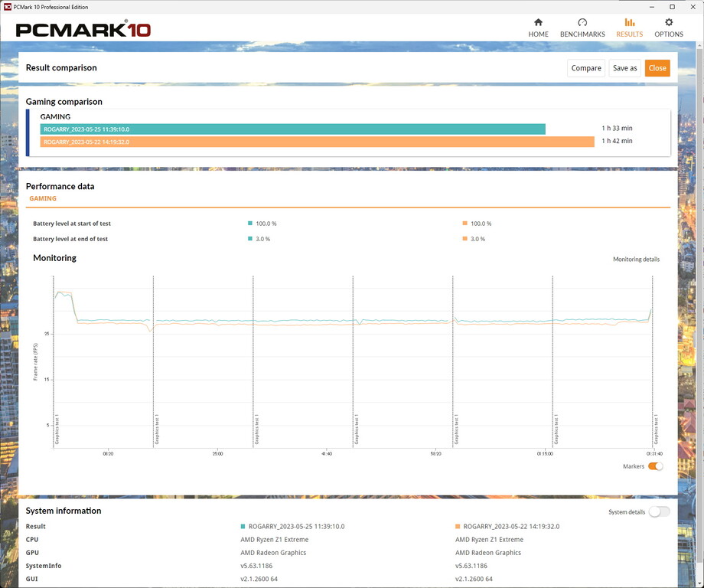
Task: Open Monitoring details link
Action: point(636,260)
